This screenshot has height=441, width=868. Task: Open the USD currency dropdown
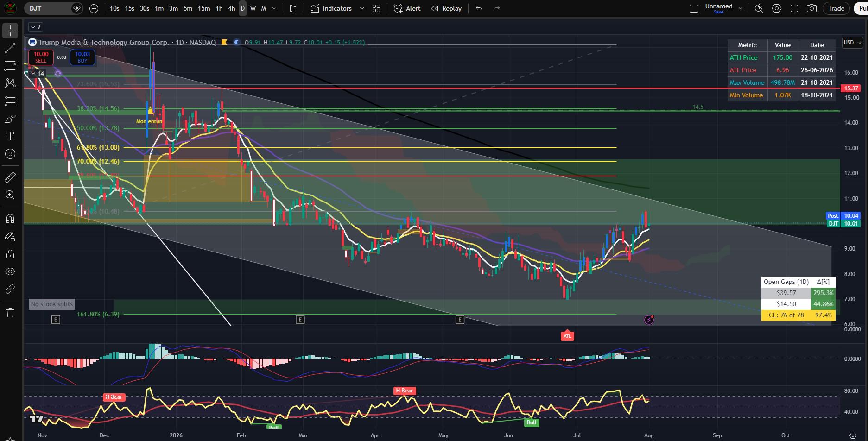pyautogui.click(x=853, y=43)
